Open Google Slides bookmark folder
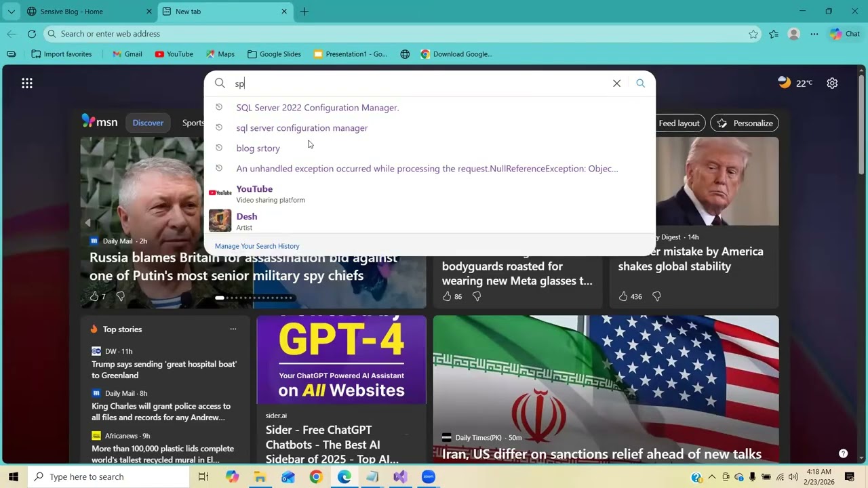The height and width of the screenshot is (488, 868). point(274,54)
